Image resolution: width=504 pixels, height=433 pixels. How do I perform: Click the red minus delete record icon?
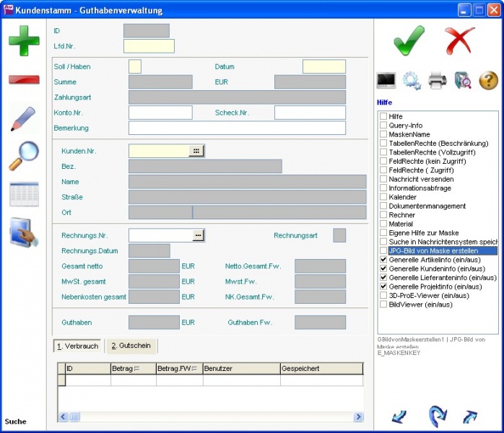24,79
